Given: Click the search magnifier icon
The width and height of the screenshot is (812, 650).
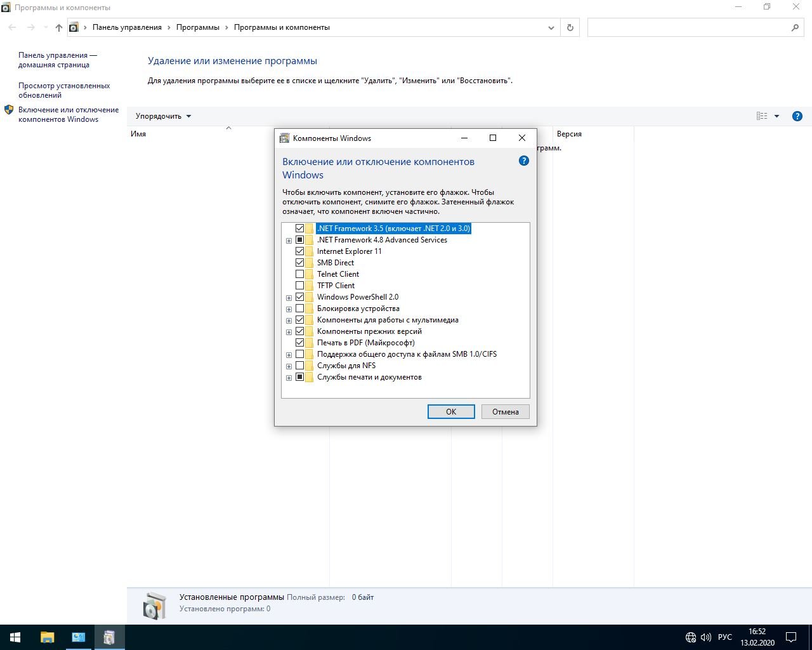Looking at the screenshot, I should [x=795, y=27].
